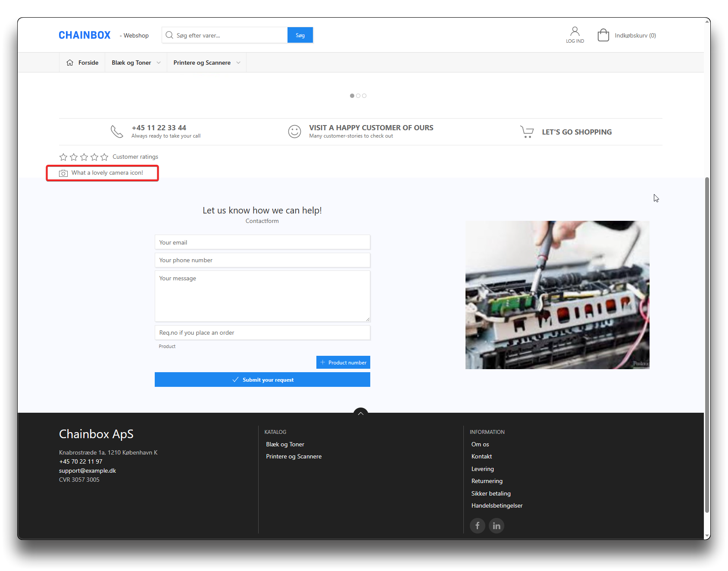Open the Indkøbskurv shopping bag icon
This screenshot has width=728, height=571.
pyautogui.click(x=603, y=35)
